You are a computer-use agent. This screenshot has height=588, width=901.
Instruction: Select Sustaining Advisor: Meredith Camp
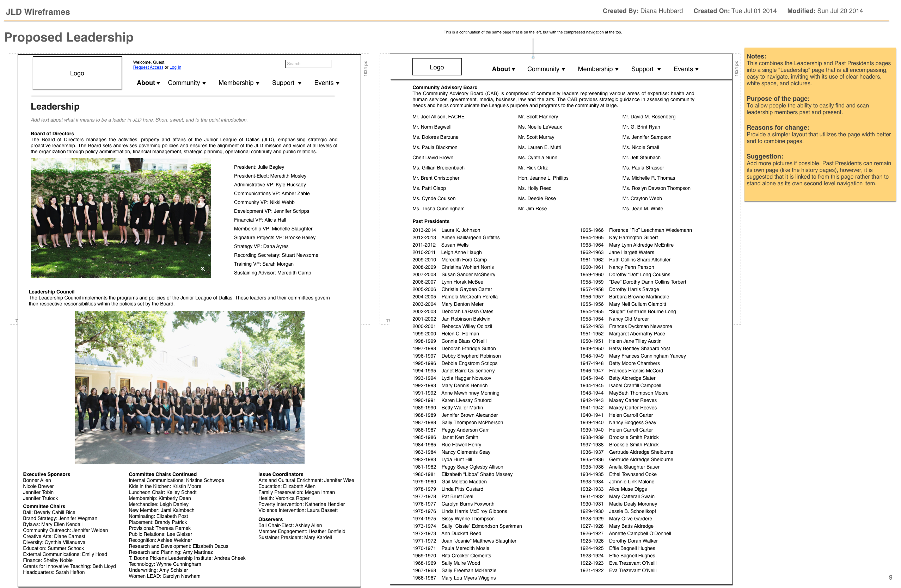click(x=272, y=273)
